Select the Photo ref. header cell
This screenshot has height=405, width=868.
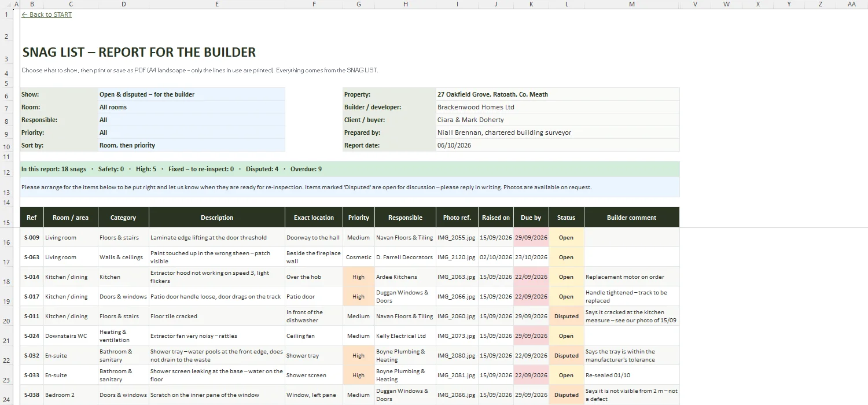(x=457, y=218)
